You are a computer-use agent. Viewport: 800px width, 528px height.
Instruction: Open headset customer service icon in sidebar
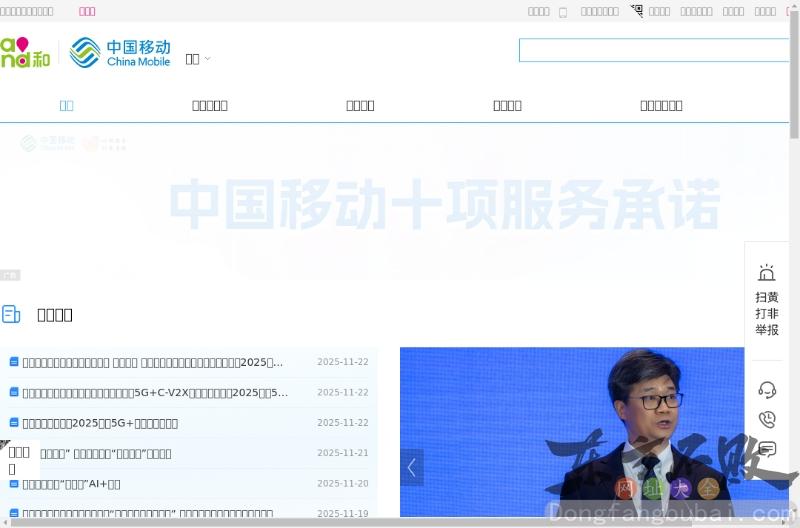[767, 390]
